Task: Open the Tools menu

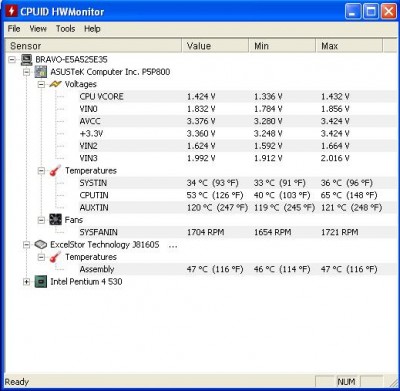Action: [65, 29]
